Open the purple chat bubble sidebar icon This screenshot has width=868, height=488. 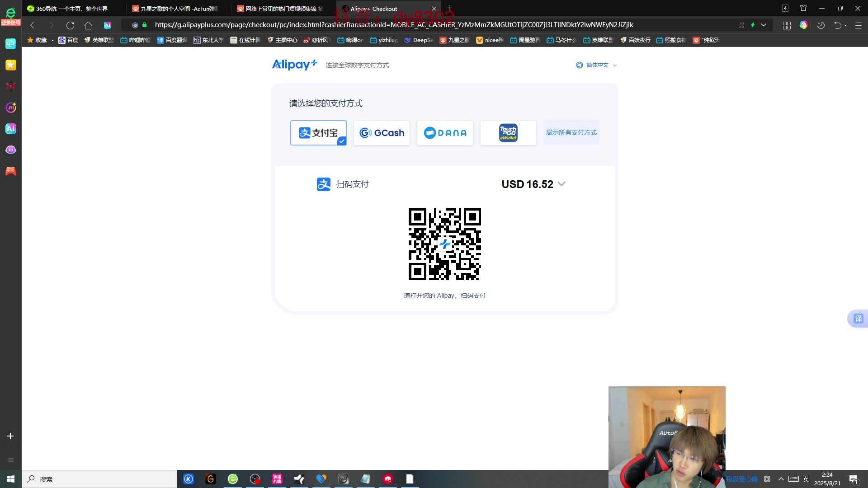click(x=11, y=150)
